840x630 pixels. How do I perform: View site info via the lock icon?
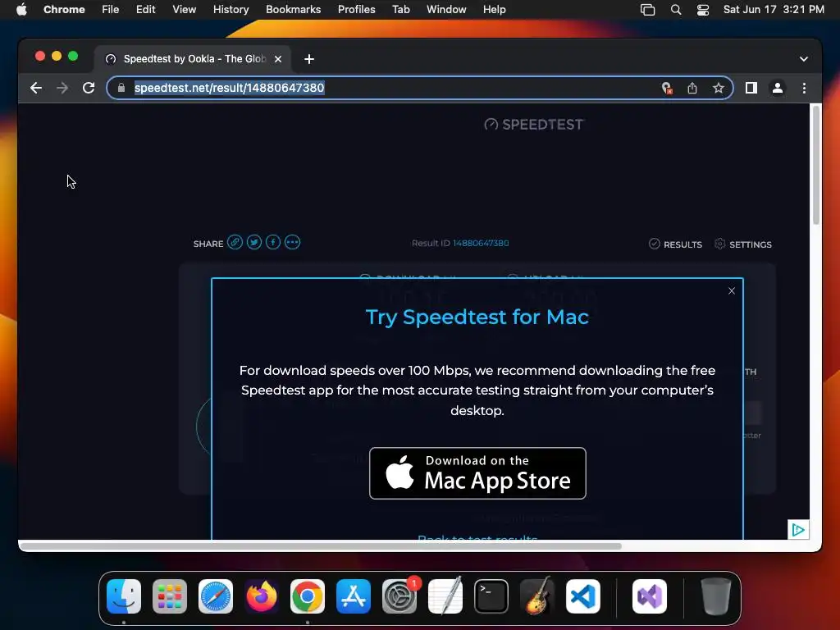(121, 88)
